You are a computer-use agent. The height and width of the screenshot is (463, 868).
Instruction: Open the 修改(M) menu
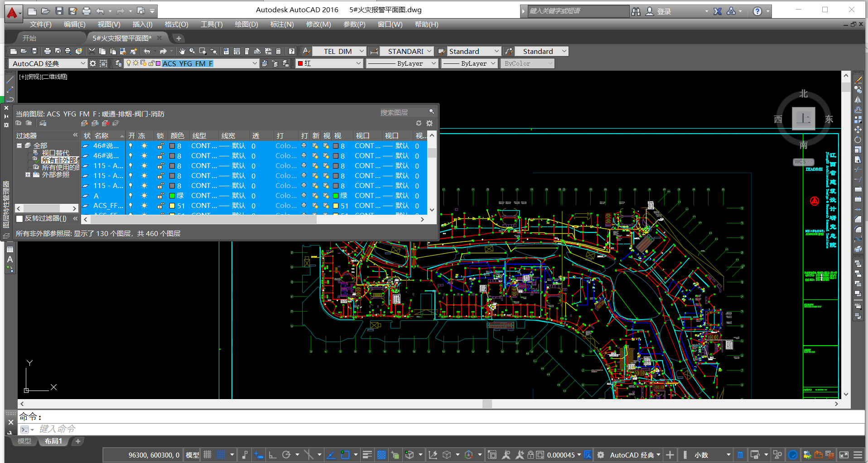point(318,24)
